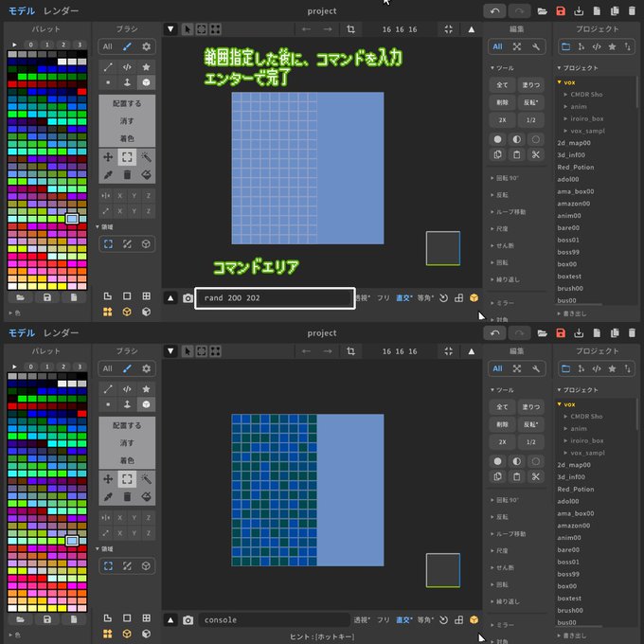This screenshot has width=644, height=644.
Task: Toggle 等角 isometric camera mode in lower window
Action: coord(423,620)
